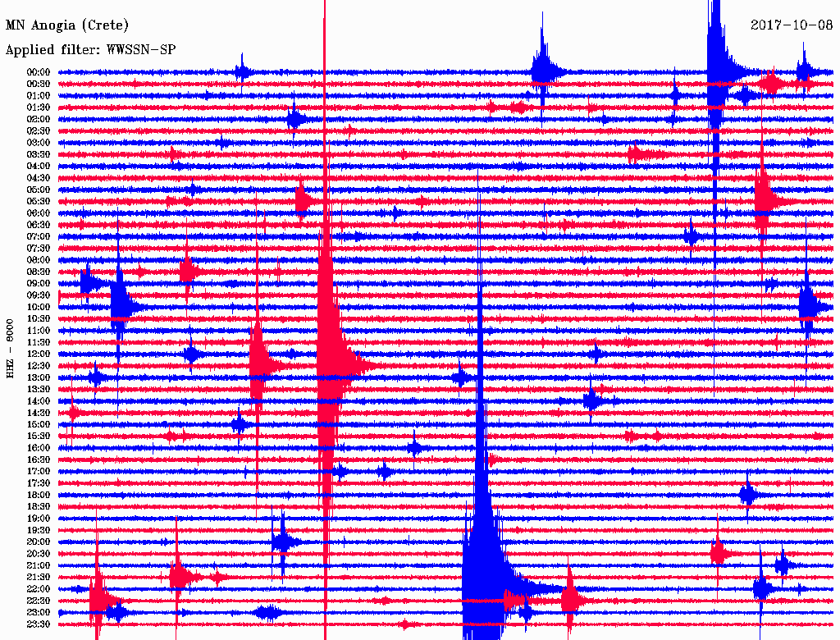Image resolution: width=840 pixels, height=640 pixels.
Task: Select the '12:30' time row label
Action: (x=39, y=366)
